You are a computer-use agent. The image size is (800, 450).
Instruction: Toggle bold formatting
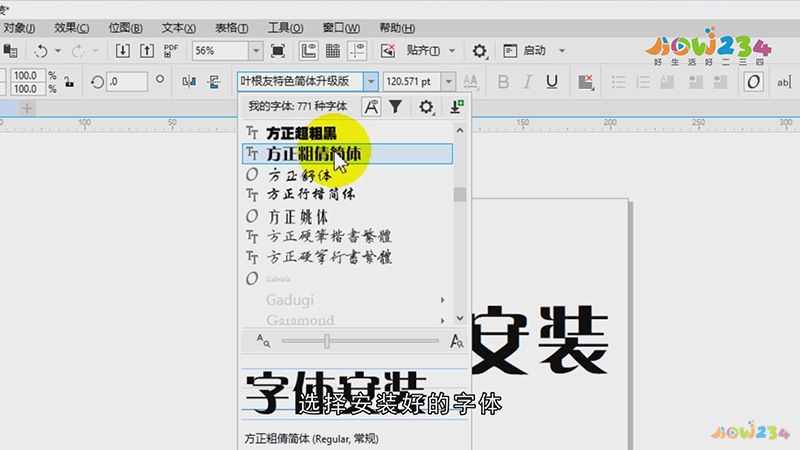[x=503, y=82]
